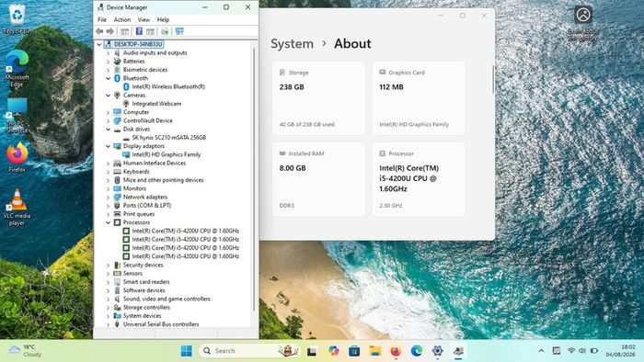Select 'Mice and other pointing devices' label
Image resolution: width=644 pixels, height=362 pixels.
pos(164,180)
